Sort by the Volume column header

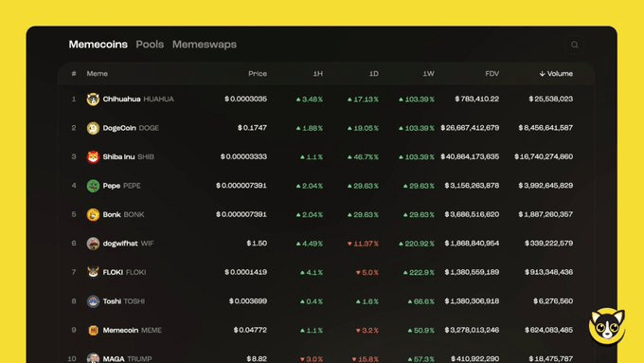pos(556,74)
